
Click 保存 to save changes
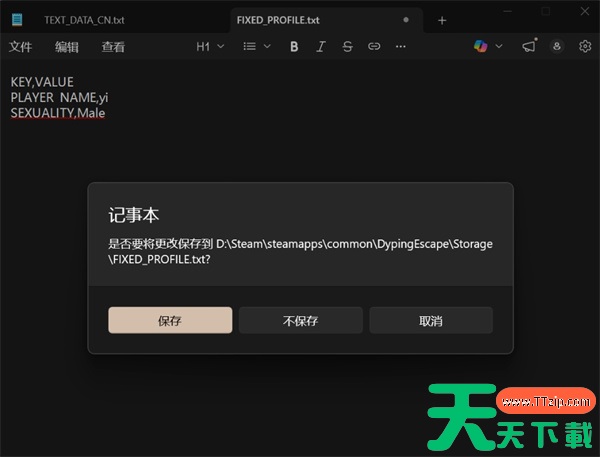click(x=170, y=320)
